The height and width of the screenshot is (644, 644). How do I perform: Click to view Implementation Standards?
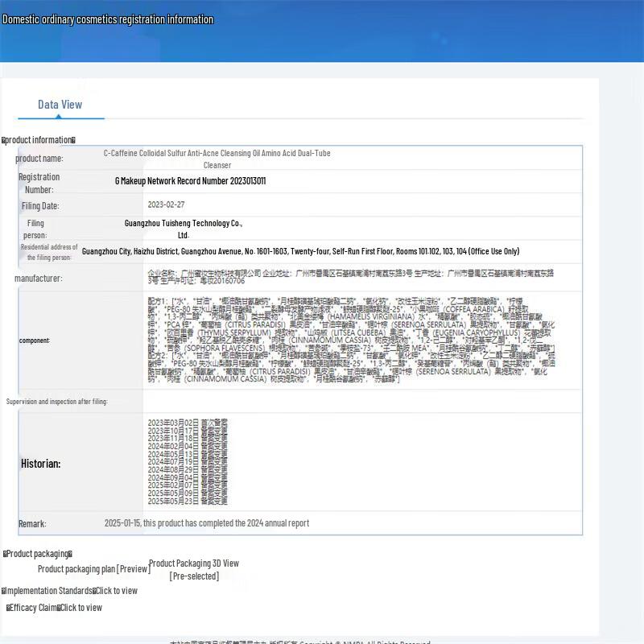tap(117, 591)
